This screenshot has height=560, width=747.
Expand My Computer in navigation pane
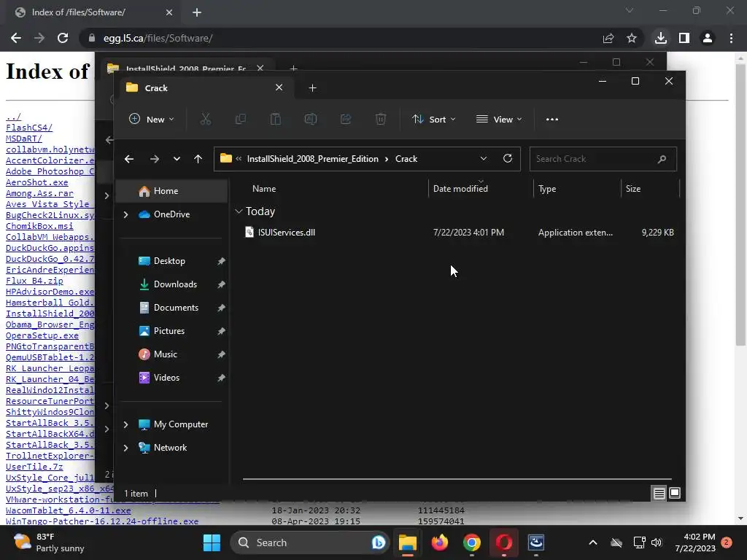pos(125,424)
